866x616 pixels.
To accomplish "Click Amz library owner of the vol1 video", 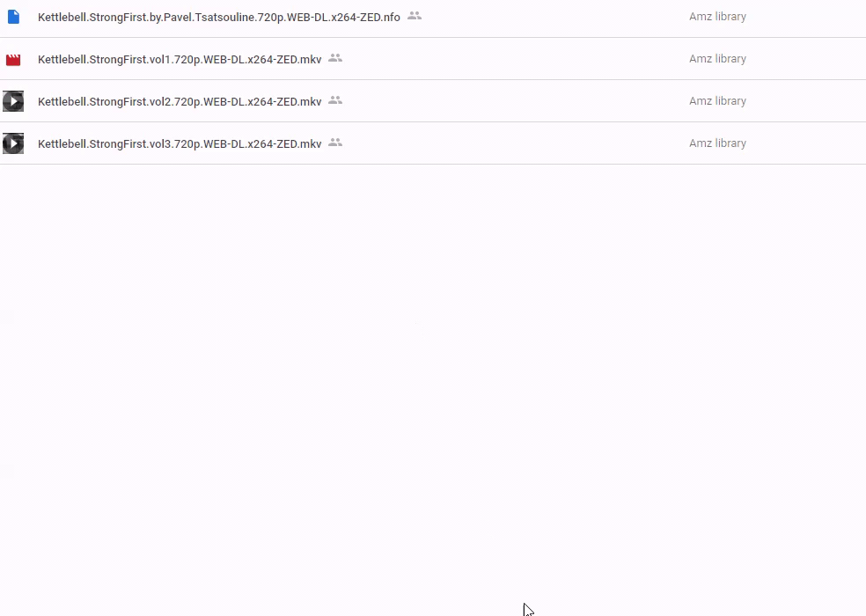I will pyautogui.click(x=717, y=59).
